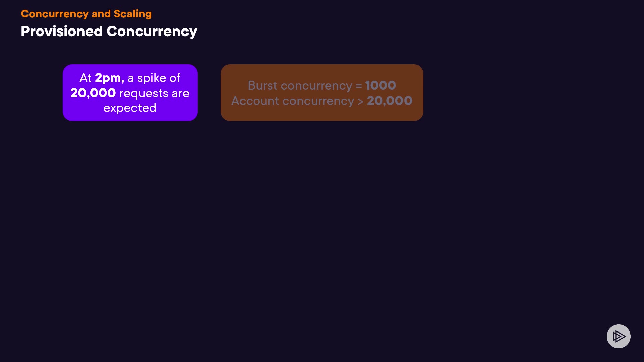
Task: Click the word "At" in the purple box
Action: pyautogui.click(x=85, y=78)
